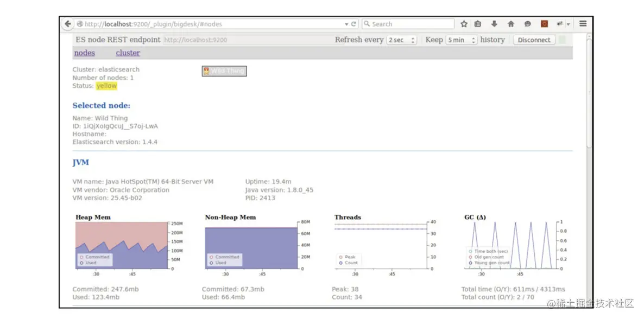Click 'Number of nodes: 1' text
This screenshot has width=644, height=319.
[103, 78]
